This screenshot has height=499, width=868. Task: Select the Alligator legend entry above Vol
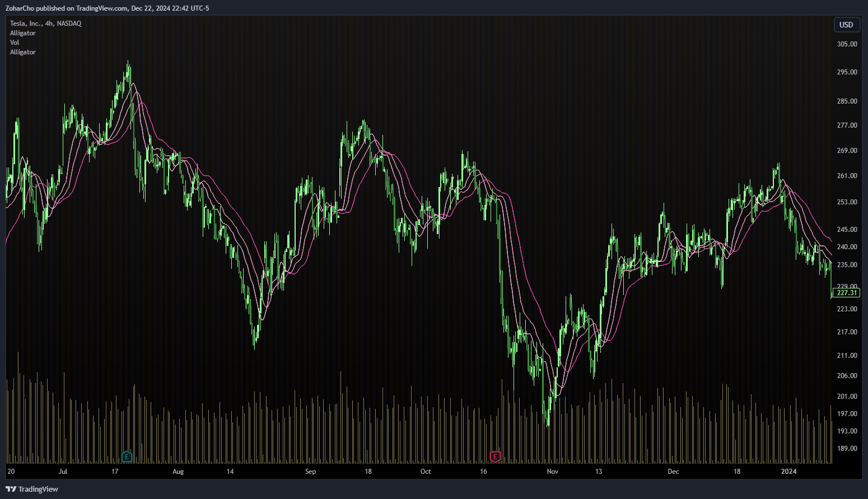click(x=23, y=33)
